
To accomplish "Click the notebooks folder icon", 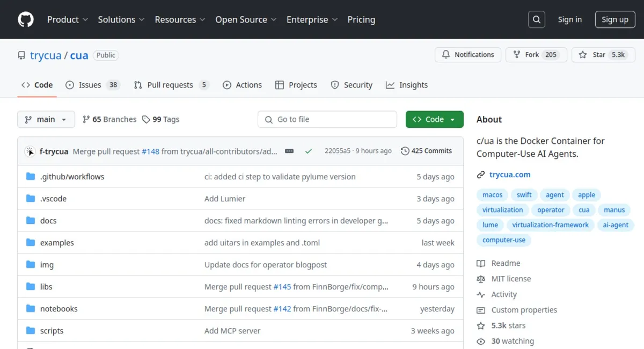I will [31, 309].
